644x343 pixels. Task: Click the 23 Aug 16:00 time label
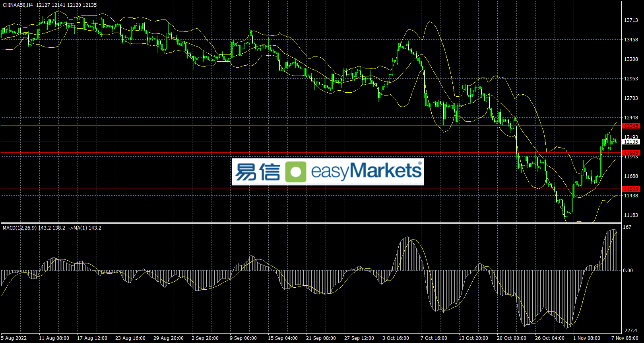click(130, 338)
